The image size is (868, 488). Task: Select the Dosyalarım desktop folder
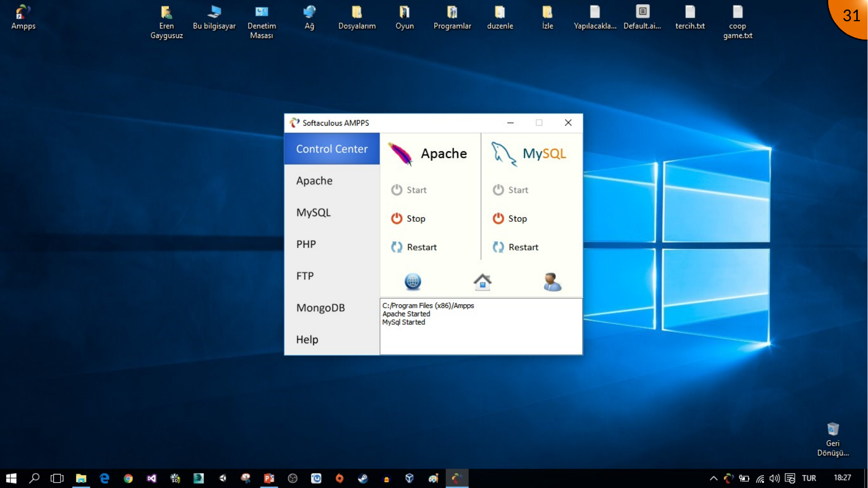(357, 18)
